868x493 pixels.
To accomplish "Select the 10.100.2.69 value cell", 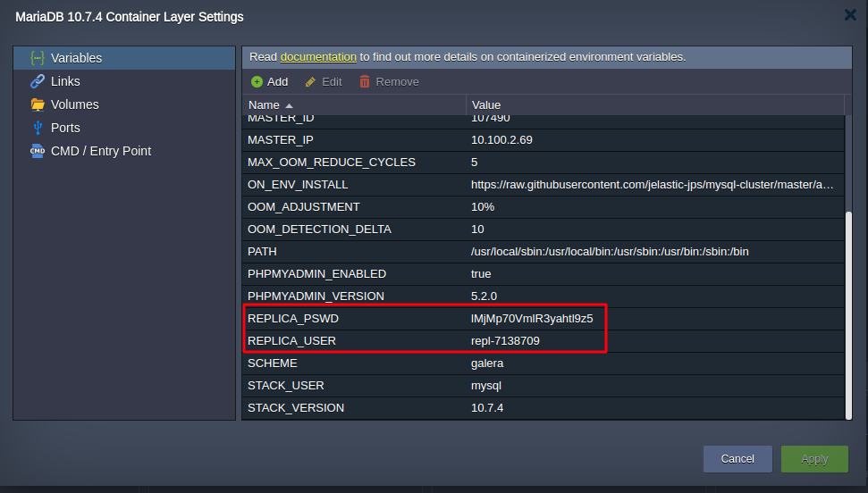I will tap(501, 140).
